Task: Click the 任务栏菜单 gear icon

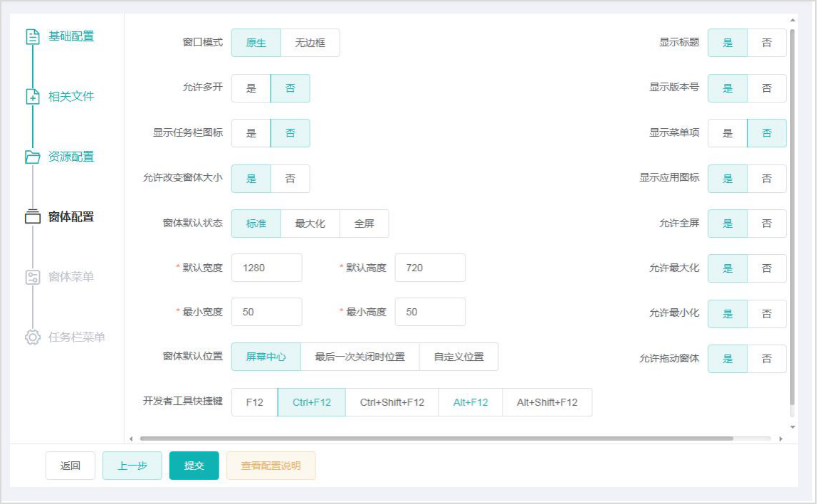Action: point(33,337)
